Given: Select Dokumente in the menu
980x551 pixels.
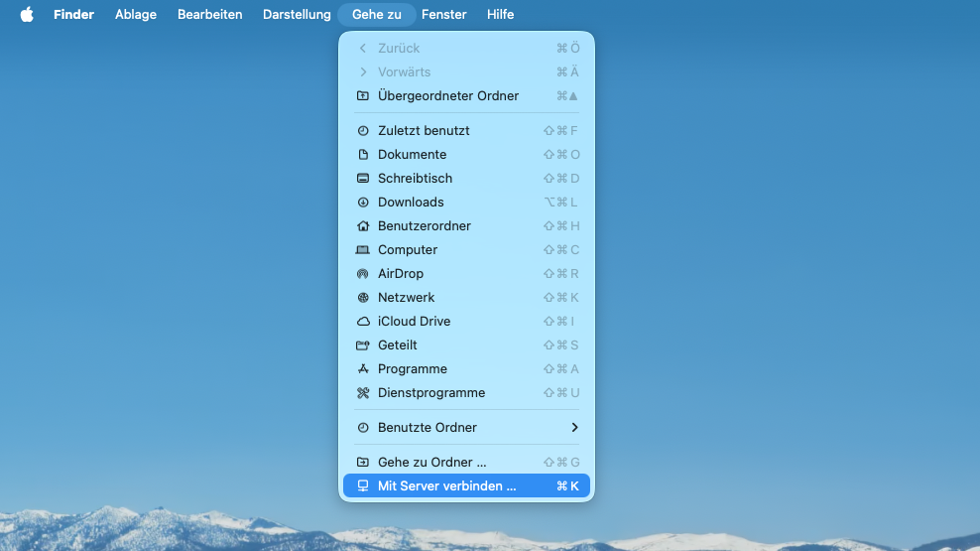Looking at the screenshot, I should [x=412, y=155].
